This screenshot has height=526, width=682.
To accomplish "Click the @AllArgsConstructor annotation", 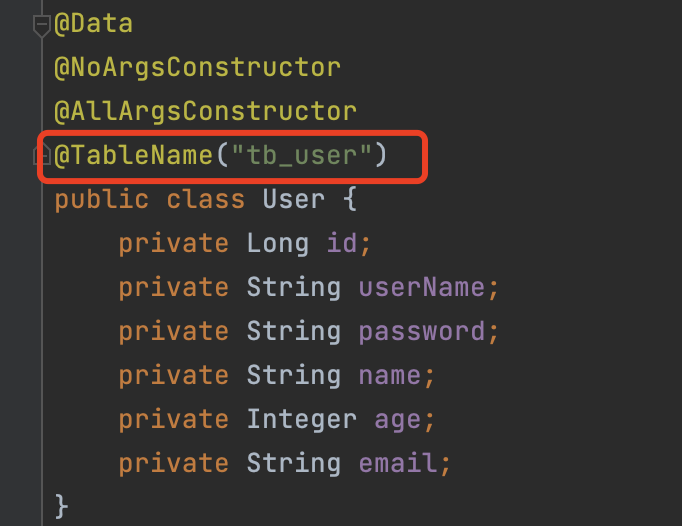I will coord(205,111).
